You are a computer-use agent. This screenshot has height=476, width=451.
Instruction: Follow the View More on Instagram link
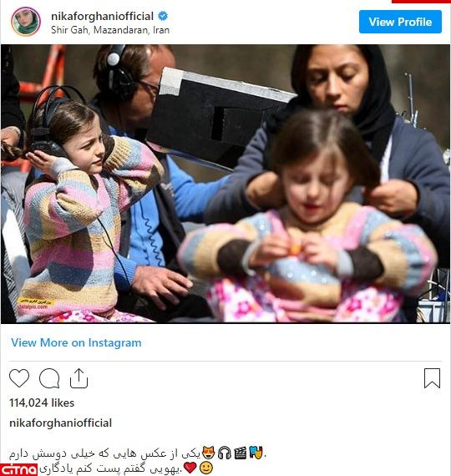[76, 342]
